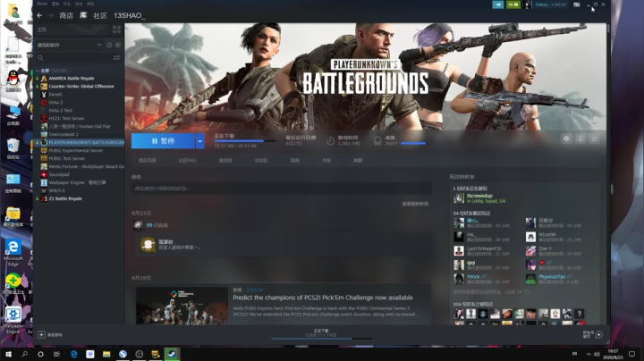Click the question mark friend avatar
644x361 pixels.
(x=579, y=314)
